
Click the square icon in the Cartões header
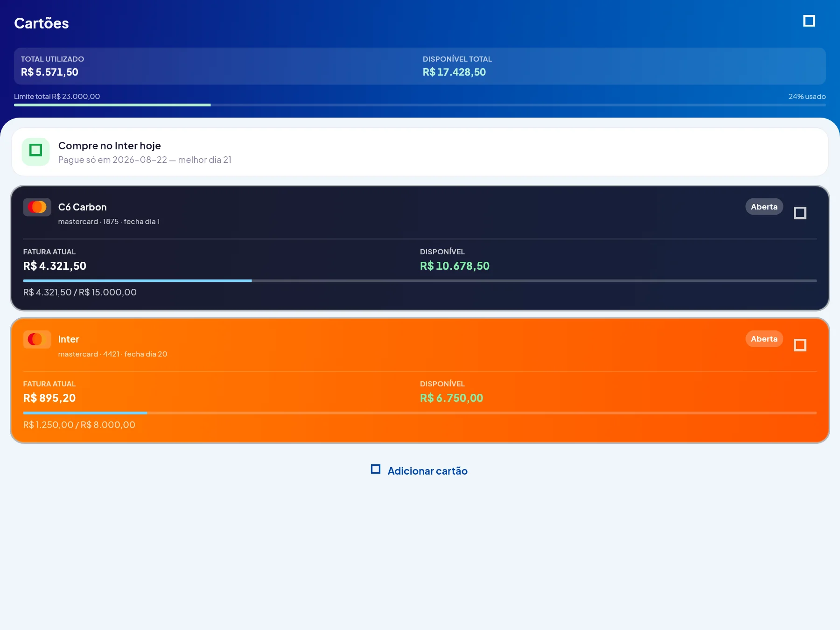(809, 21)
